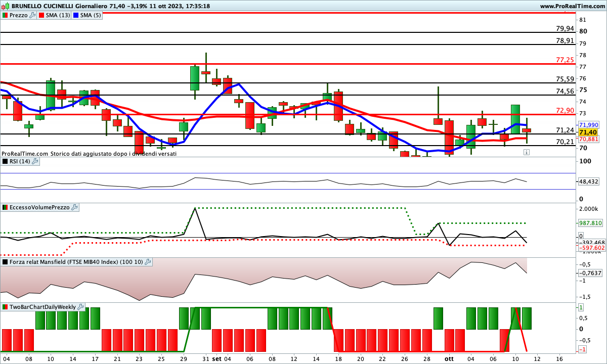
Task: Click the 16 date label on time axis
Action: point(559,359)
